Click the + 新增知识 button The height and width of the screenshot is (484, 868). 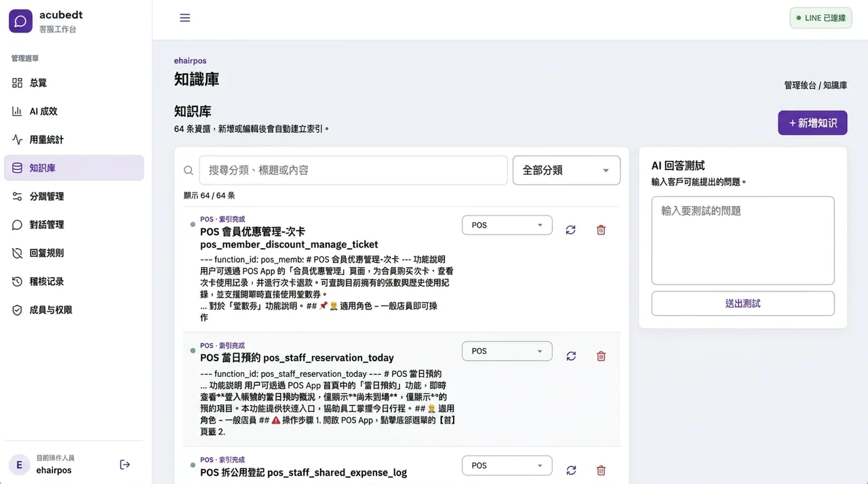point(812,123)
